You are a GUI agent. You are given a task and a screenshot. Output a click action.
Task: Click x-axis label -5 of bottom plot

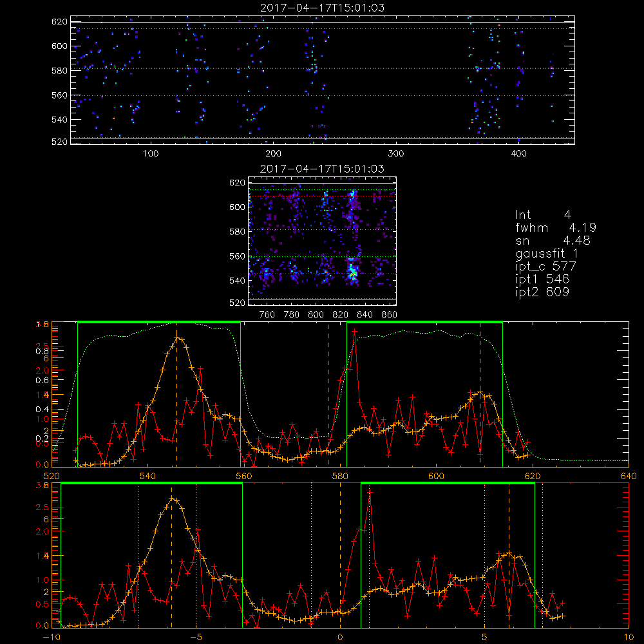pos(196,637)
